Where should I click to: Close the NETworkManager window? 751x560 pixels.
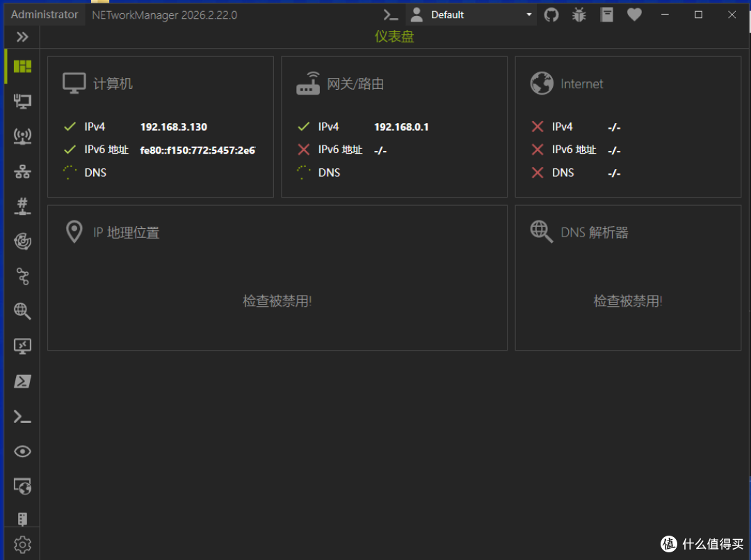(732, 15)
